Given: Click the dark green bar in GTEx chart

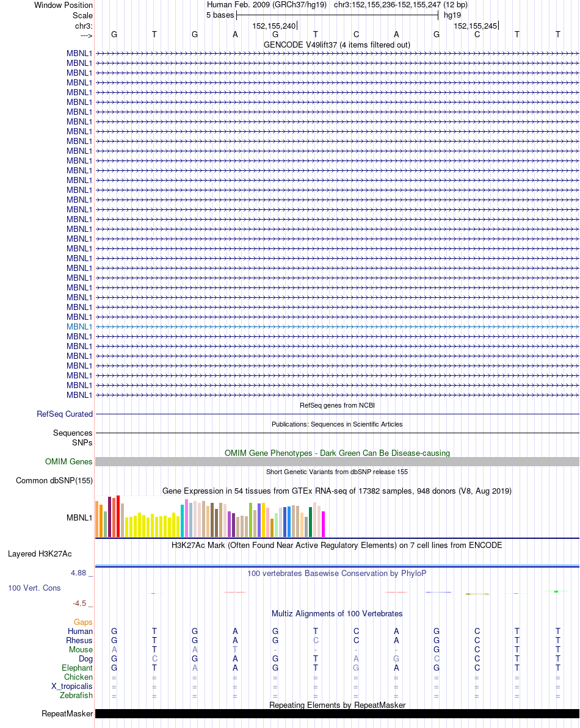Looking at the screenshot, I should click(x=310, y=522).
